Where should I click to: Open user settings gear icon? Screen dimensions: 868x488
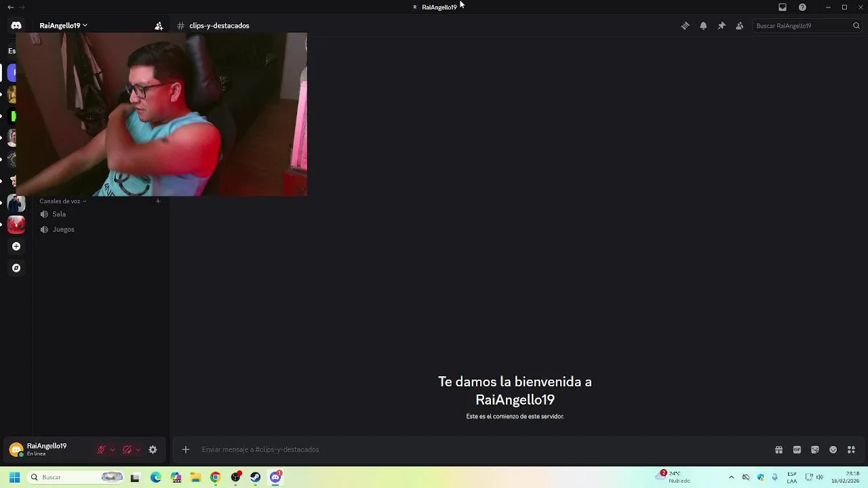(x=153, y=449)
